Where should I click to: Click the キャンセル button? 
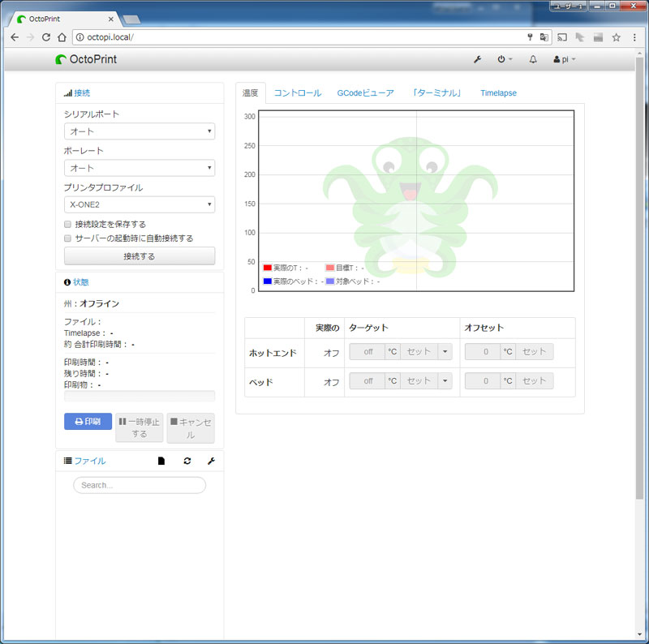191,428
